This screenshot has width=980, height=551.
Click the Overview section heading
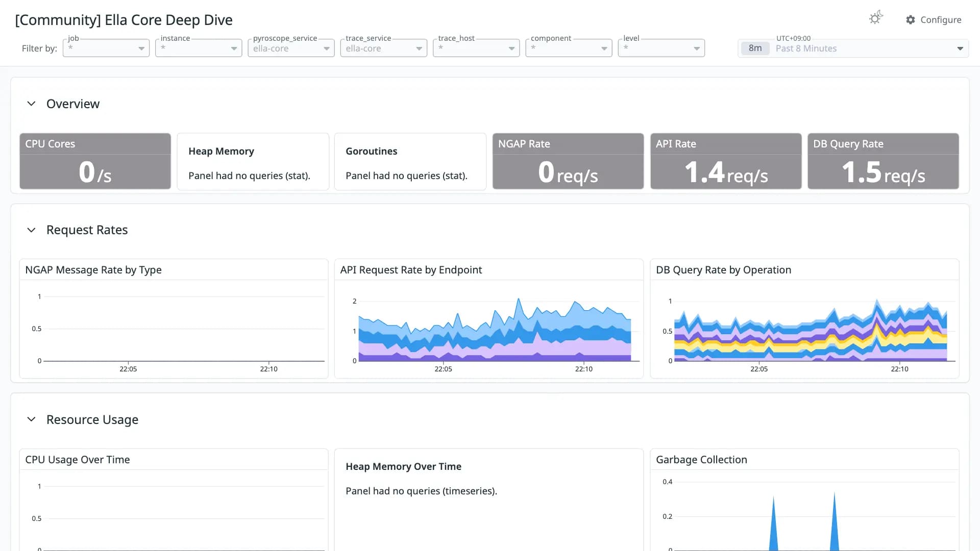coord(73,104)
